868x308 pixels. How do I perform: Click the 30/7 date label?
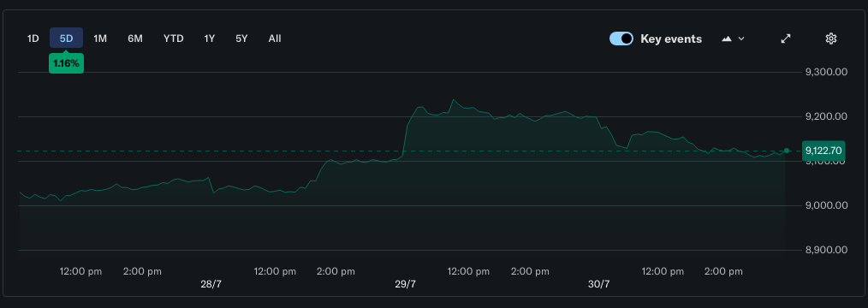point(599,284)
